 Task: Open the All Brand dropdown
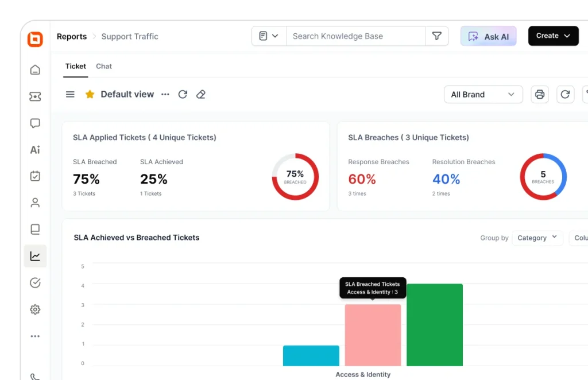pos(483,95)
